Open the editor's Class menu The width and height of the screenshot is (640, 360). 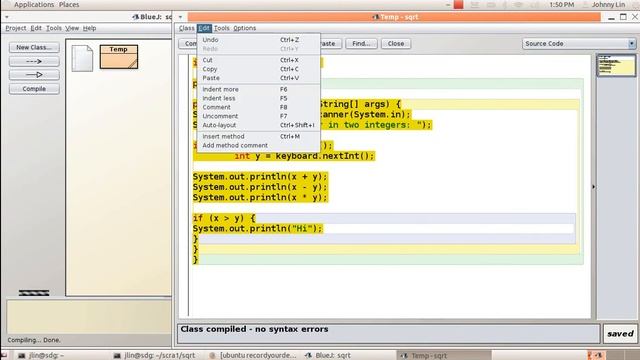(x=187, y=28)
